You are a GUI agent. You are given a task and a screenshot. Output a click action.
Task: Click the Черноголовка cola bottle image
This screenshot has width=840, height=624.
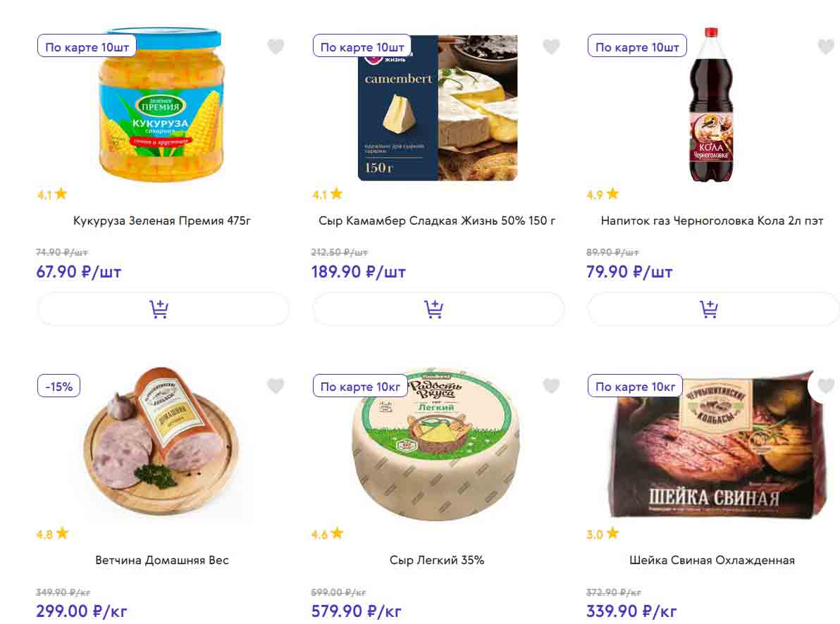tap(710, 106)
